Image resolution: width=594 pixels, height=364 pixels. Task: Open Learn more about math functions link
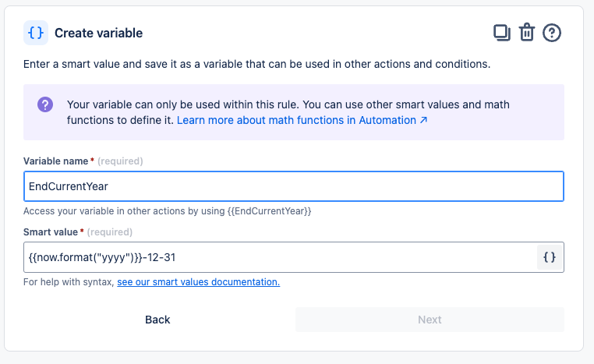(297, 121)
